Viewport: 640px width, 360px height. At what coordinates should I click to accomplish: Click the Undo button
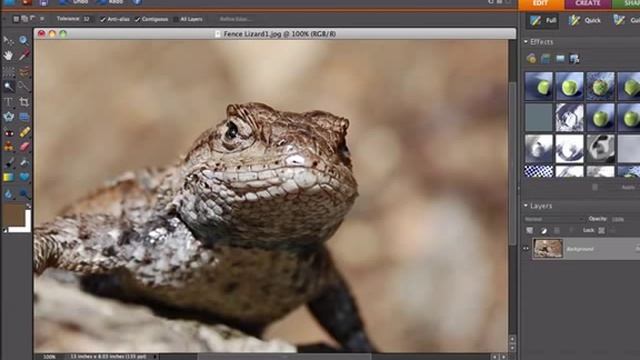pos(74,2)
